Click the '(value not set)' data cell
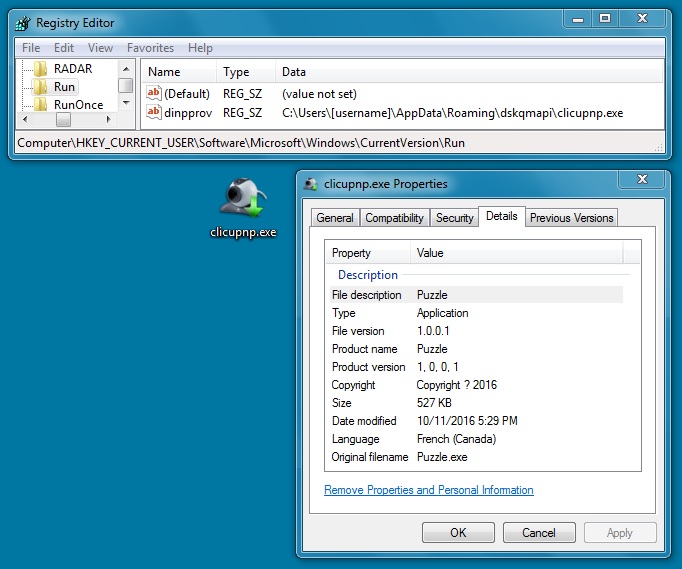The height and width of the screenshot is (569, 682). click(x=319, y=94)
